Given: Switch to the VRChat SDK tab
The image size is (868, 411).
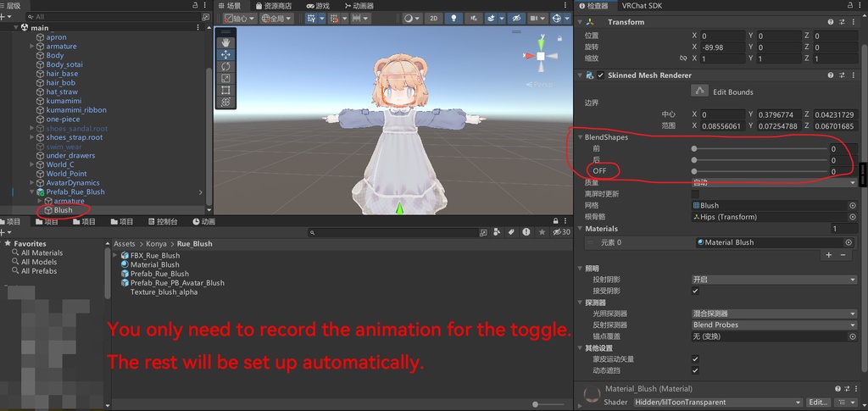Looking at the screenshot, I should click(x=642, y=6).
